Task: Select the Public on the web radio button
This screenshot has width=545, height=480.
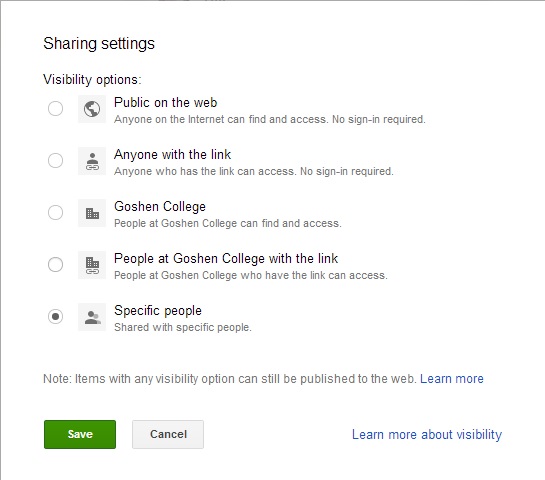Action: pos(55,108)
